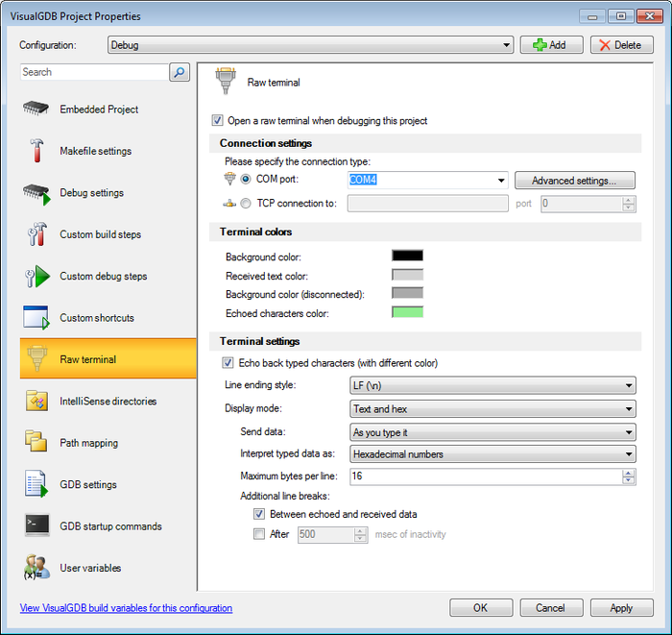Toggle 'Open a raw terminal when debugging' checkbox
The height and width of the screenshot is (635, 672).
(217, 120)
